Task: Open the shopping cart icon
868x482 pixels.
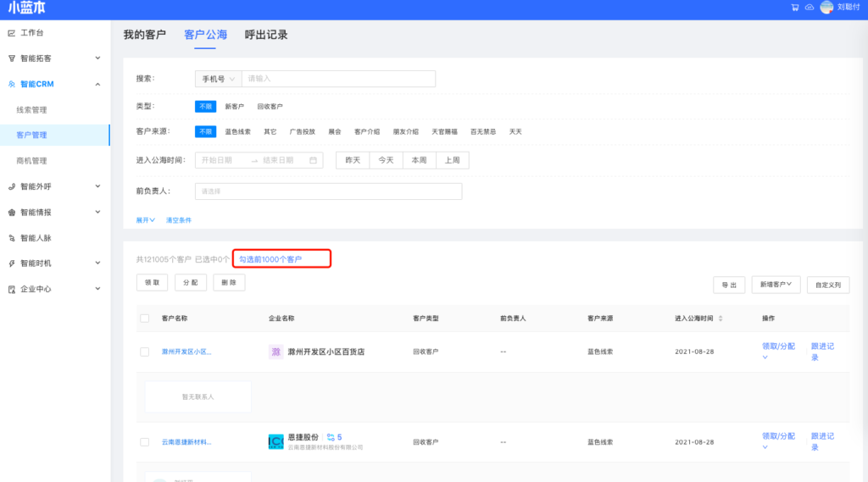Action: coord(794,7)
